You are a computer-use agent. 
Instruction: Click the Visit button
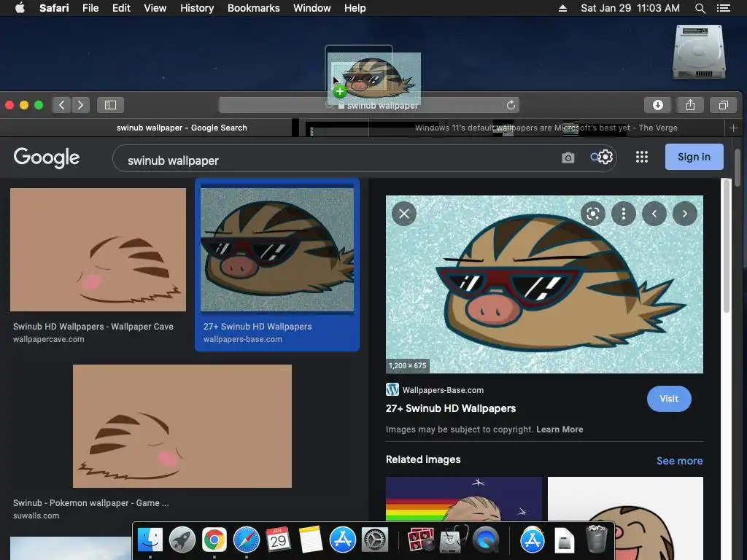[669, 399]
